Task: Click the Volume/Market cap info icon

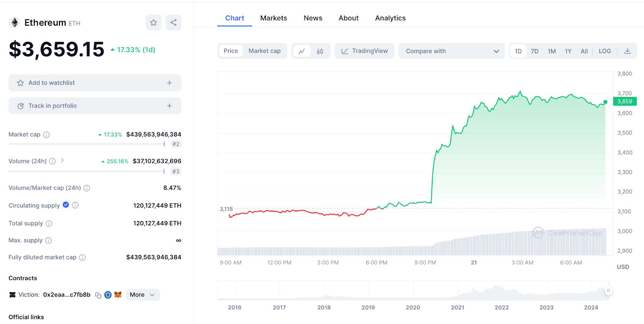Action: [87, 188]
